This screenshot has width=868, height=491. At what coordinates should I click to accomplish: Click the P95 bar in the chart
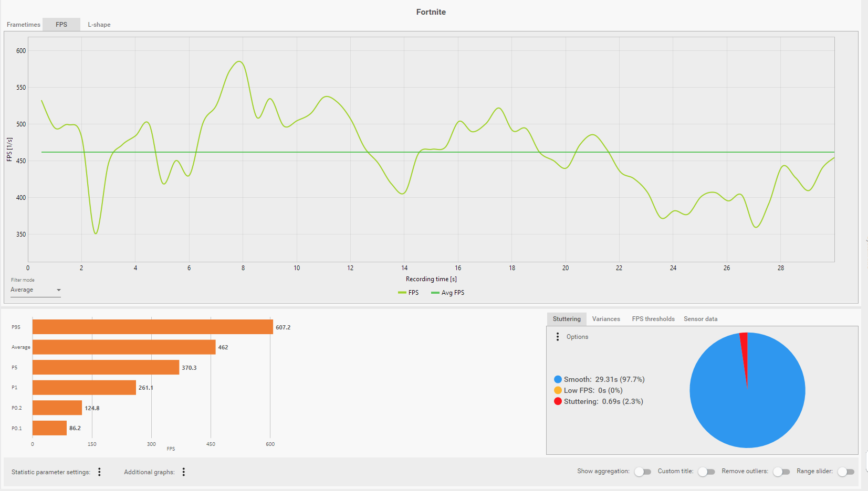(153, 327)
